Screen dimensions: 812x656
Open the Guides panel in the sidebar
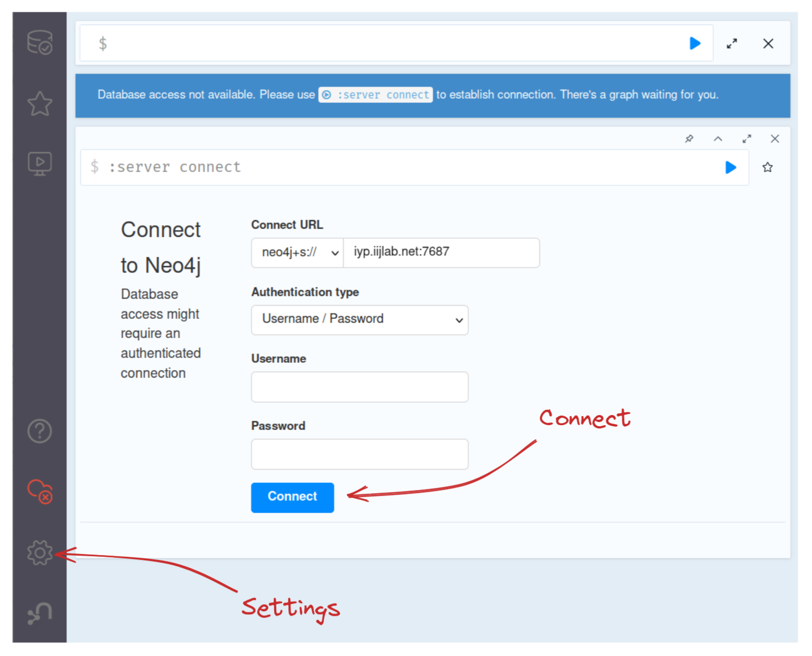pyautogui.click(x=40, y=163)
